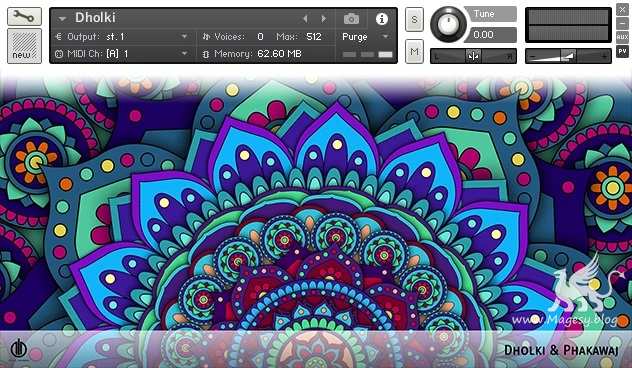This screenshot has width=632, height=368.
Task: Click the developer logo at bottom left
Action: 19,348
